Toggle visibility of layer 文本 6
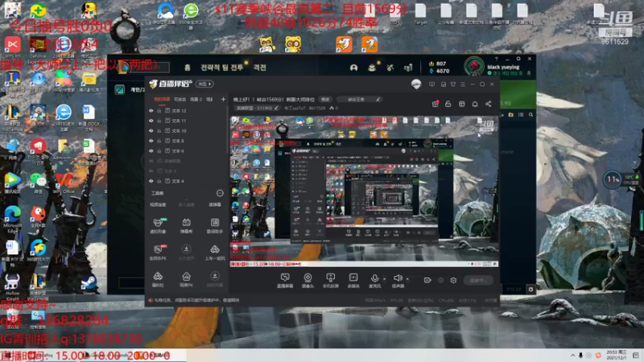This screenshot has height=362, width=644. (151, 150)
